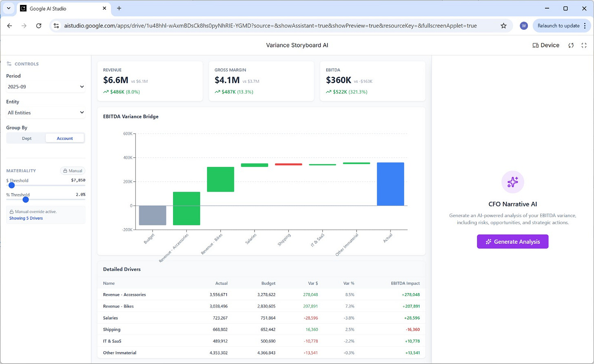Click the Revenue - Bikes row name

pos(118,306)
